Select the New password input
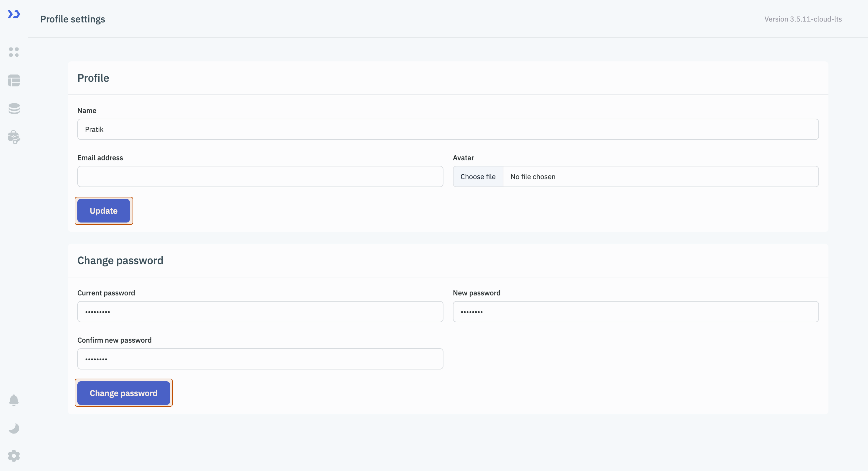The height and width of the screenshot is (471, 868). [x=635, y=312]
